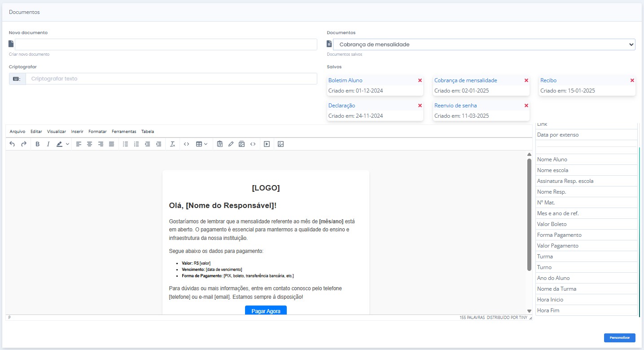
Task: Toggle italic formatting
Action: point(48,144)
